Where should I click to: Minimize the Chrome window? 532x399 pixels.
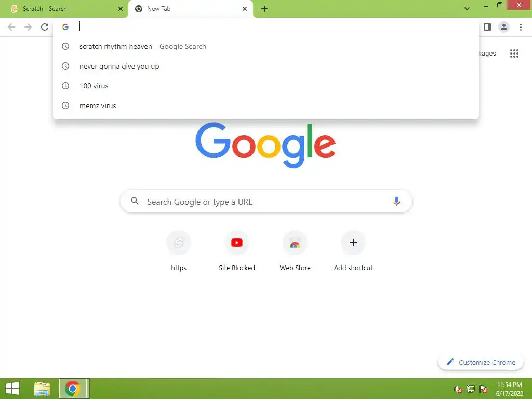tap(486, 5)
